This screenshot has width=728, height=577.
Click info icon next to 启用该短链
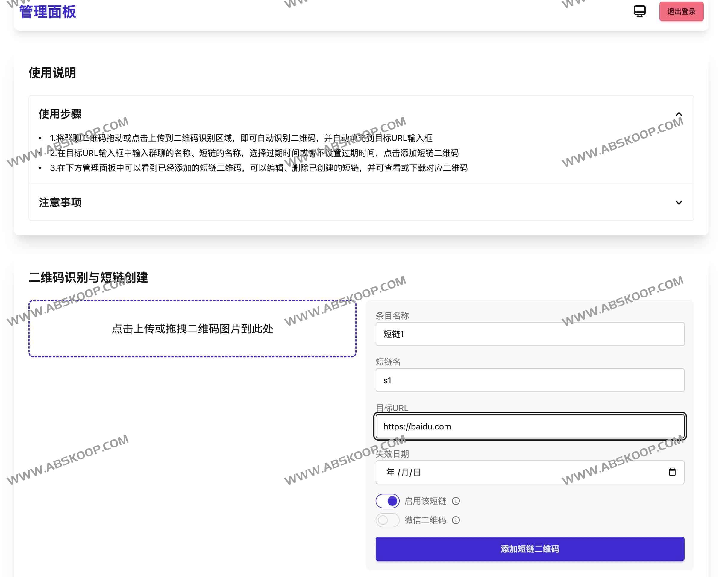click(456, 501)
